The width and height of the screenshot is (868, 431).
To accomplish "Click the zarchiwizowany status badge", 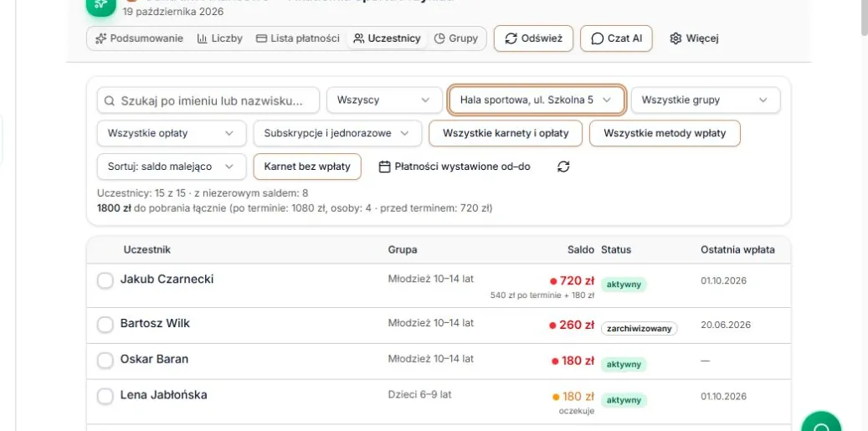I will (x=639, y=329).
